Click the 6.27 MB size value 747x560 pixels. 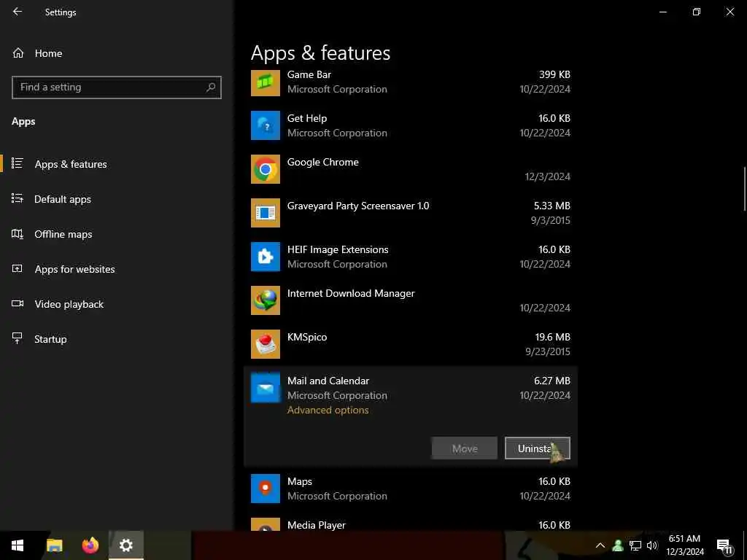(x=552, y=381)
